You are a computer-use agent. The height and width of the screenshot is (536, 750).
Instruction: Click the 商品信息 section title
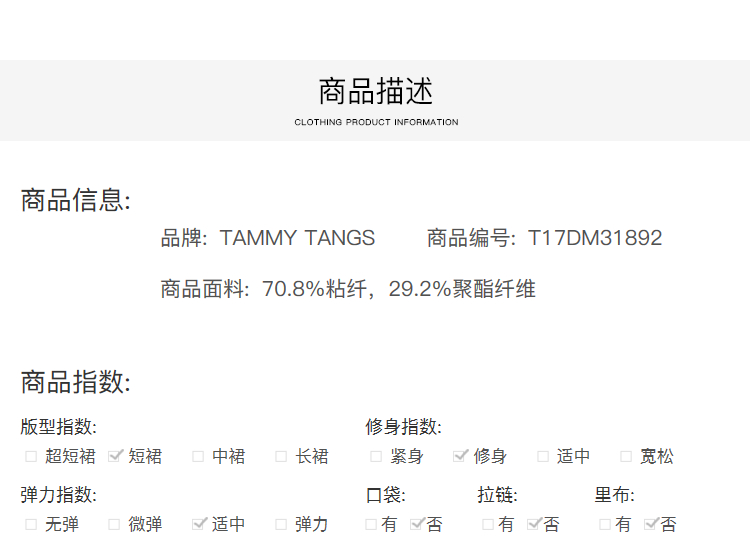tap(75, 200)
